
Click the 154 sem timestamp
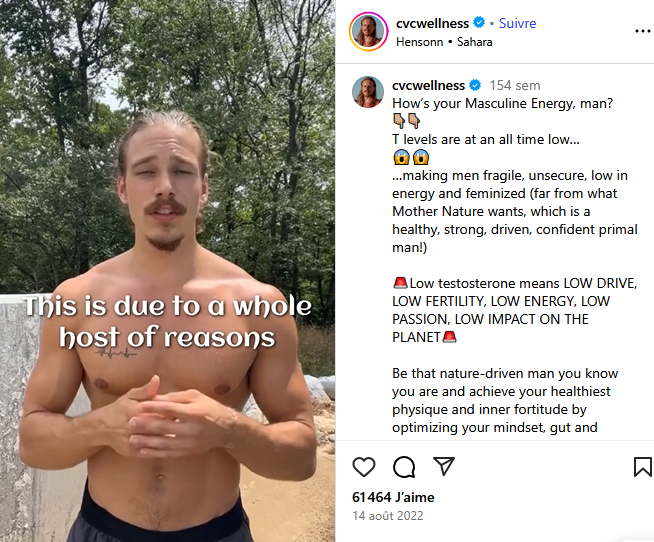515,85
